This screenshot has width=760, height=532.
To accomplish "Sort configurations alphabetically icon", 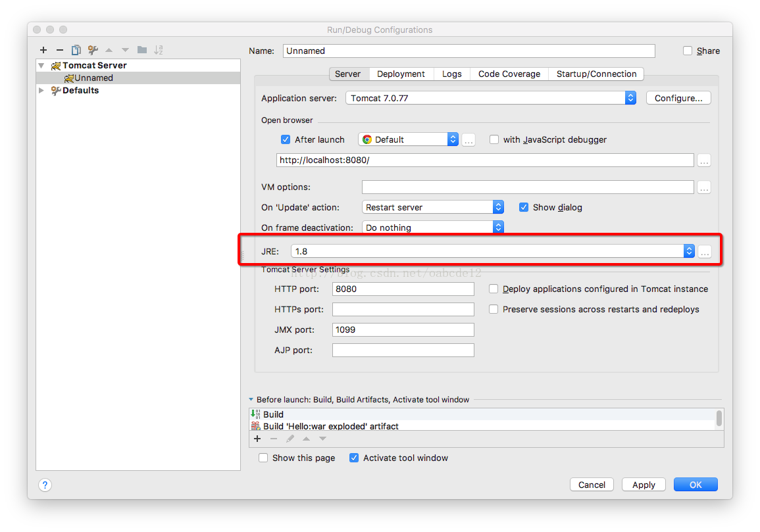I will [159, 50].
